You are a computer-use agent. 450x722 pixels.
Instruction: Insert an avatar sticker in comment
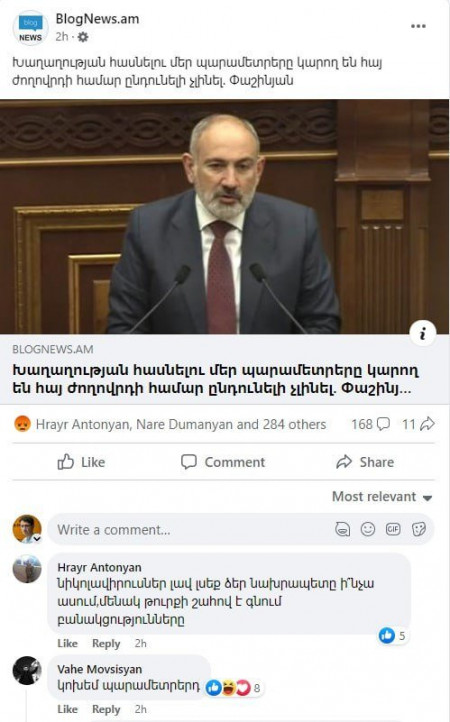click(x=342, y=530)
